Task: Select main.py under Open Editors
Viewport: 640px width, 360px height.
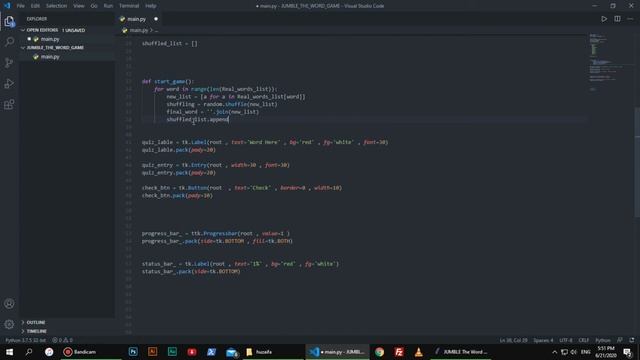Action: 67,39
